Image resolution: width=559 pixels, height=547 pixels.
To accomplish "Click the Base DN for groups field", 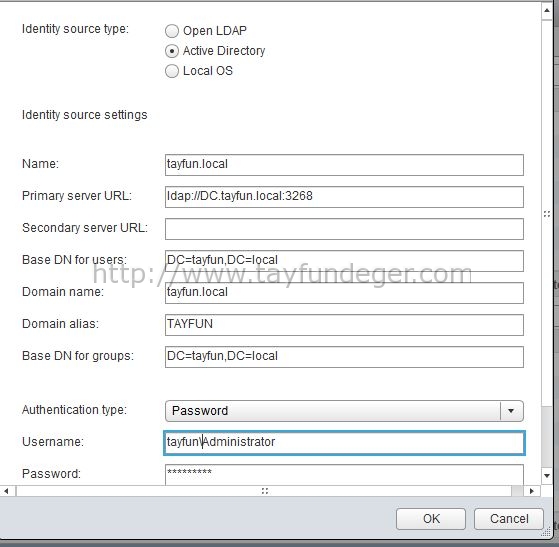I will (x=344, y=357).
